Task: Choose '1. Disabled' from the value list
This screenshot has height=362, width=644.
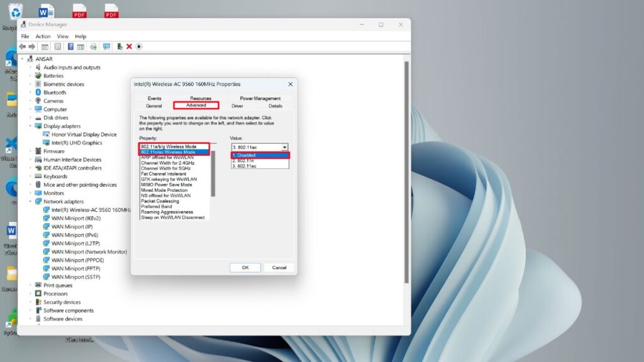Action: coord(260,155)
